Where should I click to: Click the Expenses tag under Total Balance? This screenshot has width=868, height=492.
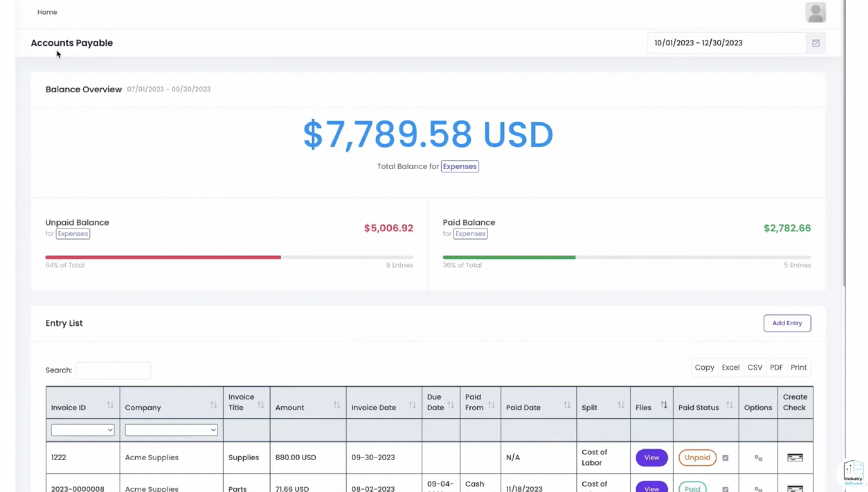tap(459, 167)
